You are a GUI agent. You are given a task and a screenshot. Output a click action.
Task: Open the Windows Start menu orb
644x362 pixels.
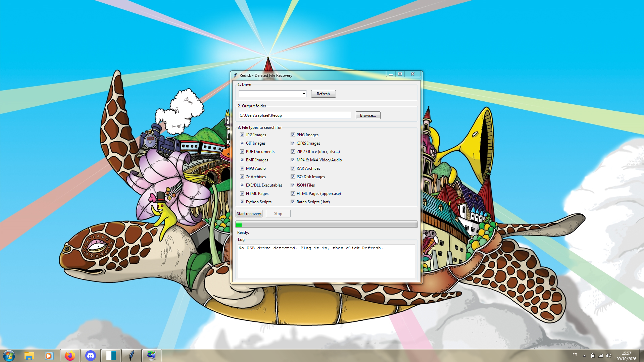point(9,355)
